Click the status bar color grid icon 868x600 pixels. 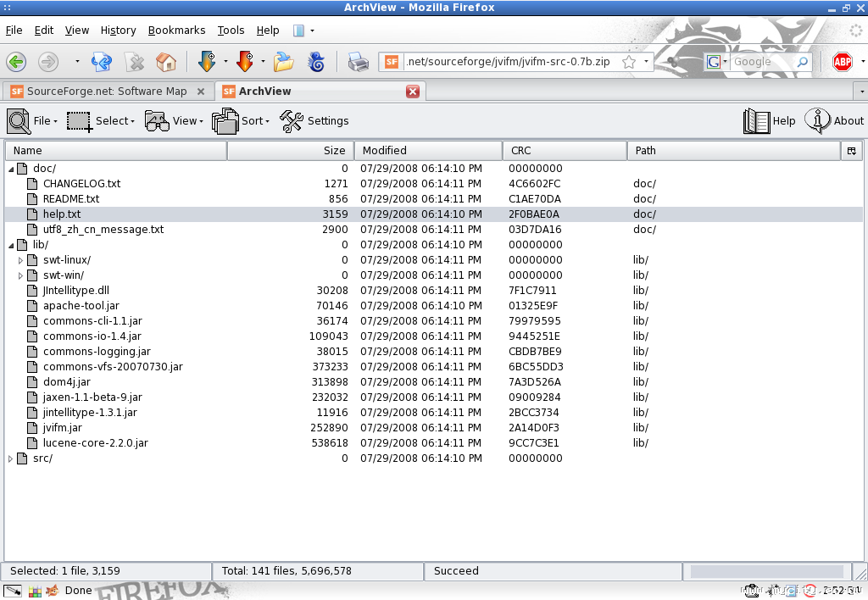35,592
